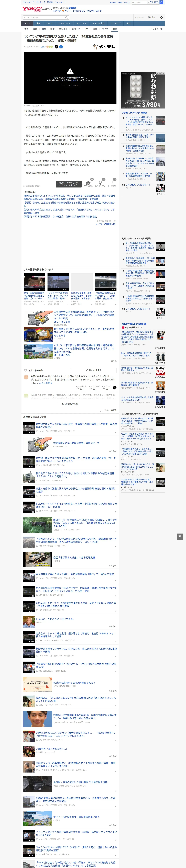Open the タダラフィル ad banner

click(143, 90)
